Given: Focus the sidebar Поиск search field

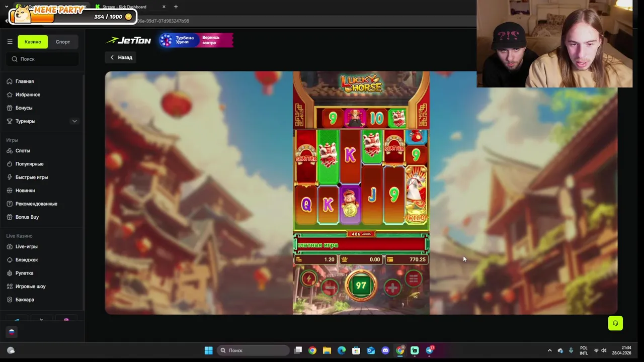Looking at the screenshot, I should (x=43, y=59).
